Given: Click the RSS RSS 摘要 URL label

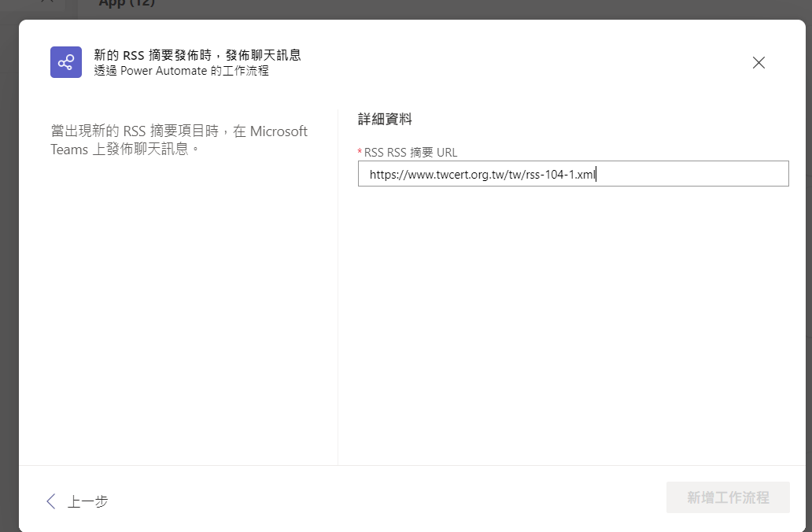Looking at the screenshot, I should [x=410, y=153].
